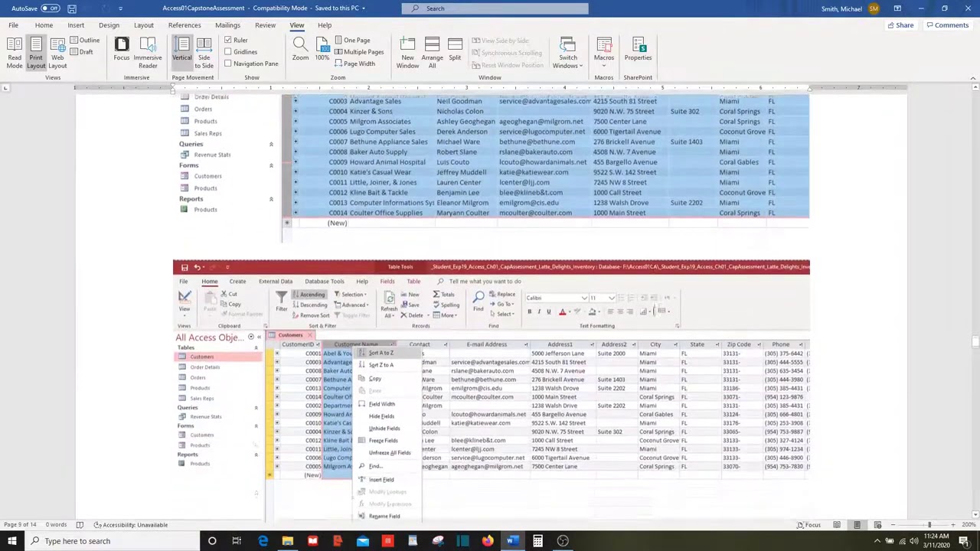The image size is (980, 551).
Task: Fit zoom to Page Width
Action: pos(354,64)
